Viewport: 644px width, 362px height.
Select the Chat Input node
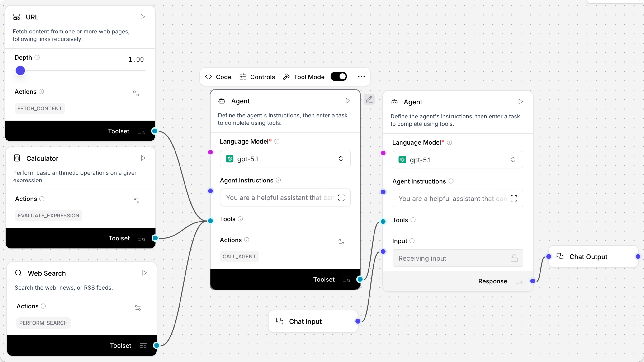click(305, 321)
